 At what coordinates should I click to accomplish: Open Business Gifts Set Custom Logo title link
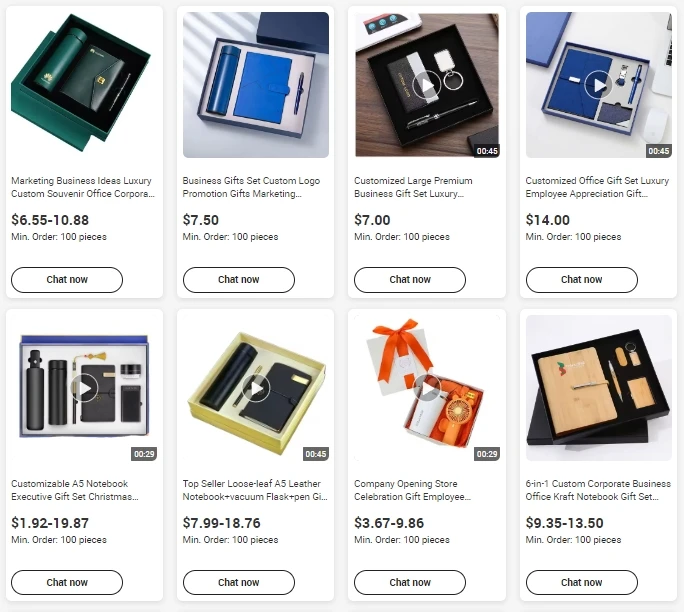click(x=251, y=187)
